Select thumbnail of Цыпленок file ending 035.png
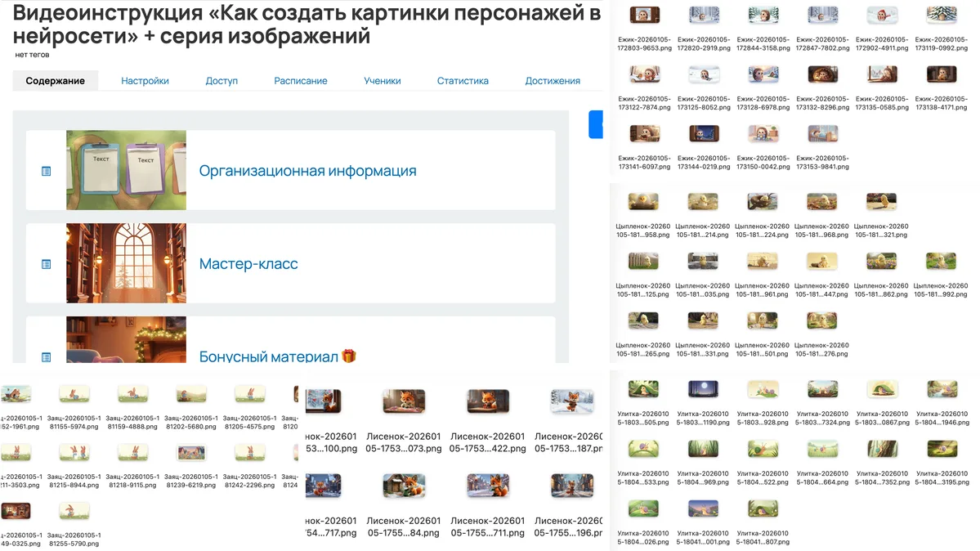 (702, 261)
